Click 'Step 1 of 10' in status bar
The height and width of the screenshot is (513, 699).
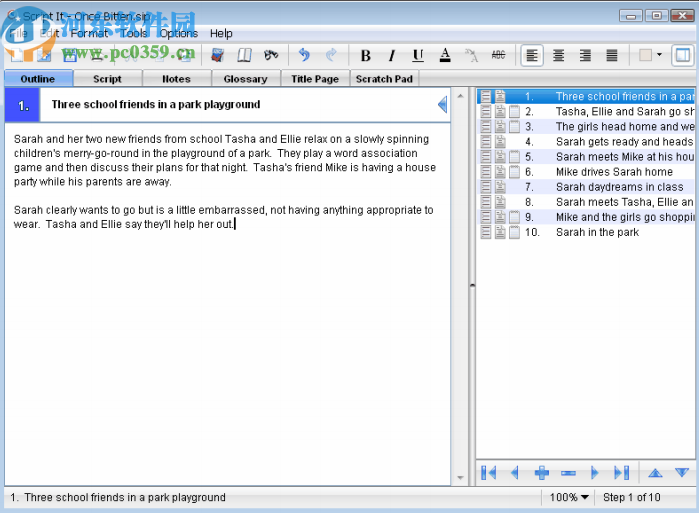tap(631, 497)
